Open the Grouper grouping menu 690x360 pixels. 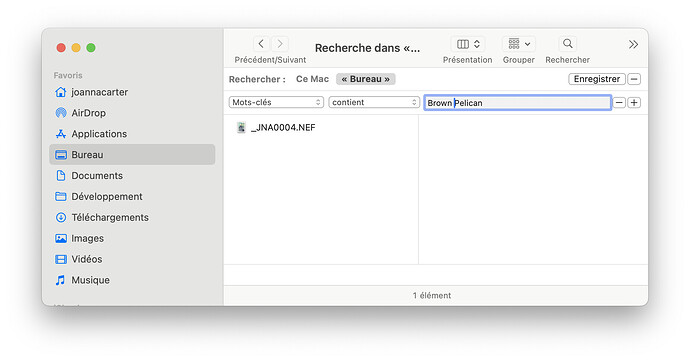(x=519, y=44)
